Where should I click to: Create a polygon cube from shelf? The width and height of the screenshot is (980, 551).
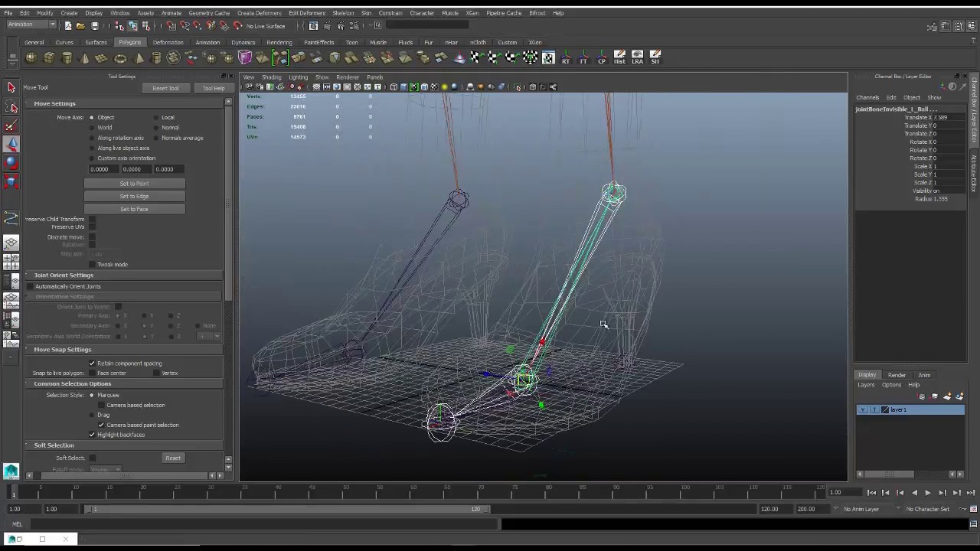pyautogui.click(x=49, y=58)
